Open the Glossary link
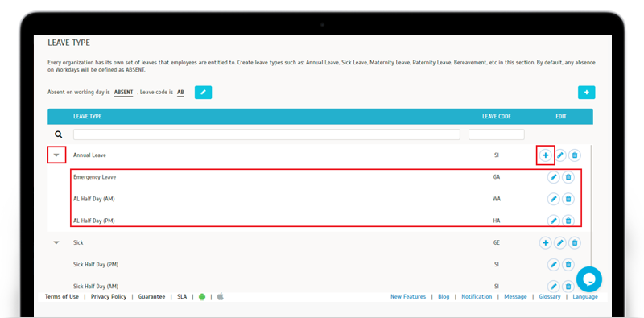 coord(550,296)
